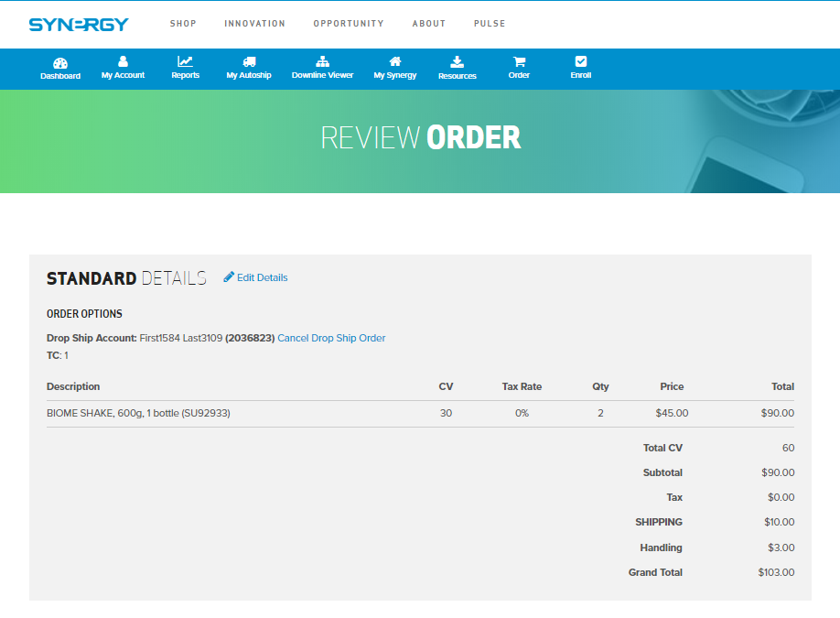Viewport: 840px width, 618px height.
Task: Click the $10.00 shipping amount
Action: [x=780, y=522]
